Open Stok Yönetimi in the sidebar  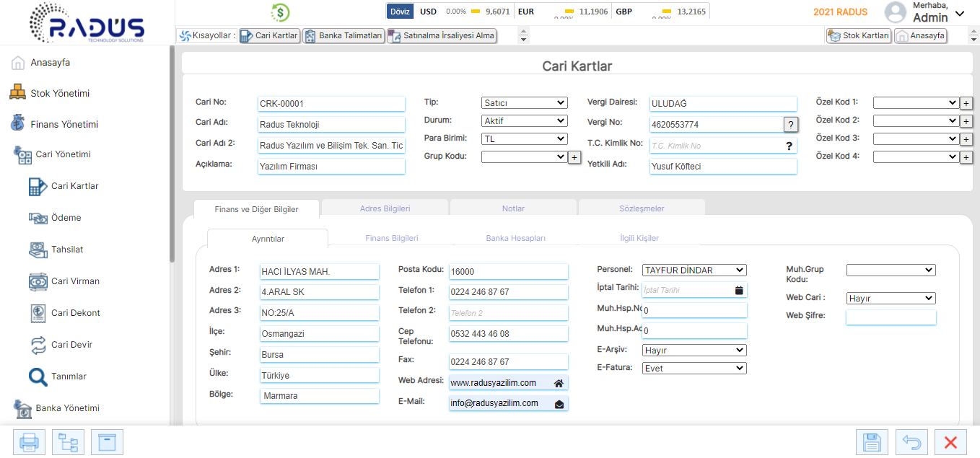pos(50,94)
